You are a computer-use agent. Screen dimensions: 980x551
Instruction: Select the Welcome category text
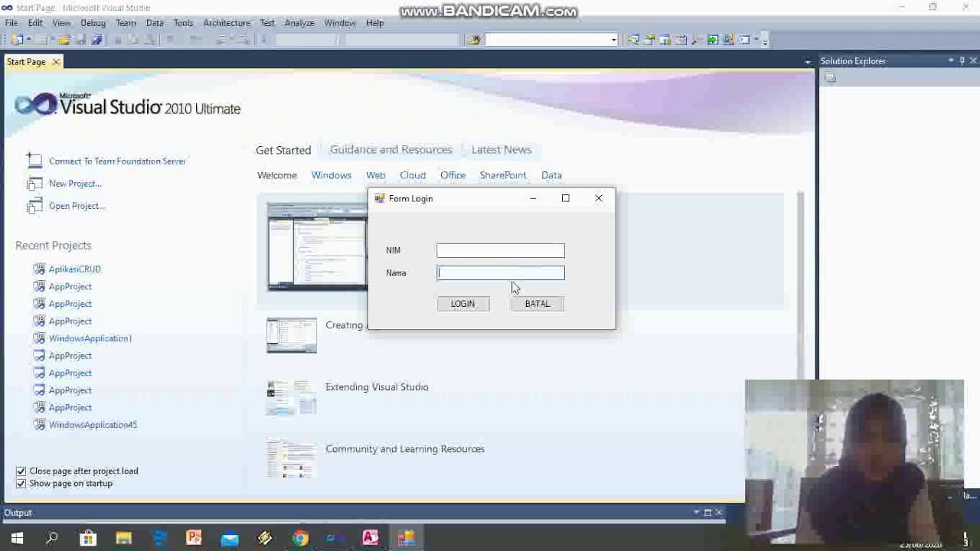[277, 175]
